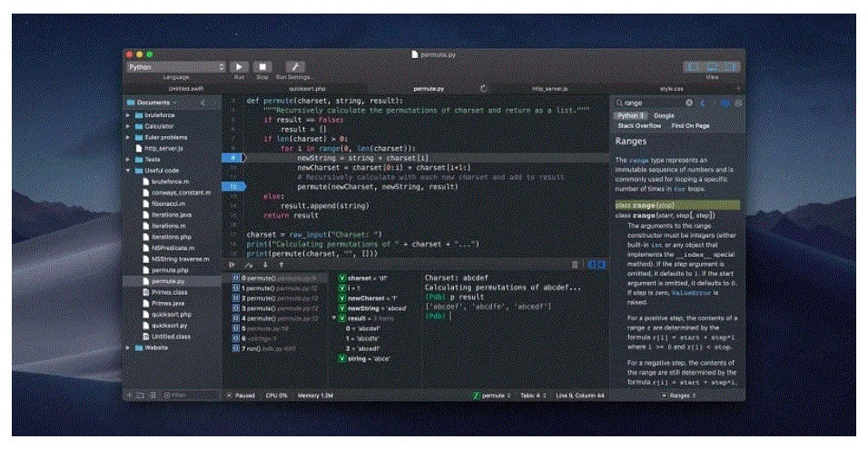Toggle breakpoint on line 12
The height and width of the screenshot is (449, 868).
233,187
